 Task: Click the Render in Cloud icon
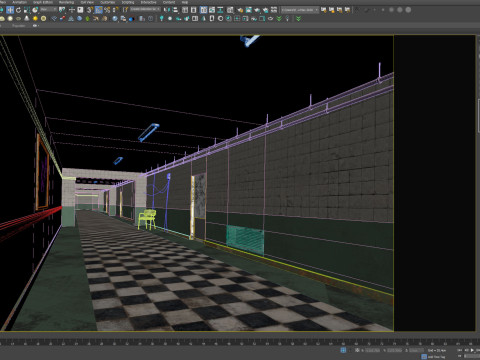(x=274, y=10)
